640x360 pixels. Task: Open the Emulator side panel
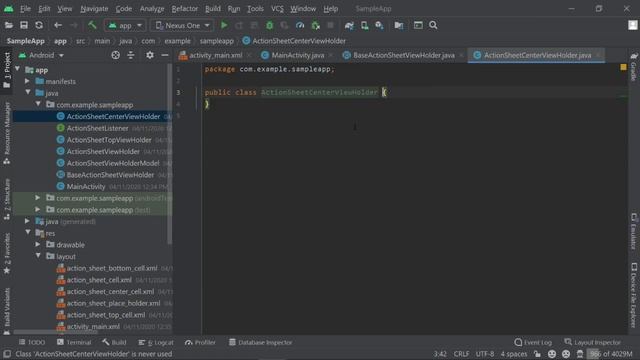point(633,231)
